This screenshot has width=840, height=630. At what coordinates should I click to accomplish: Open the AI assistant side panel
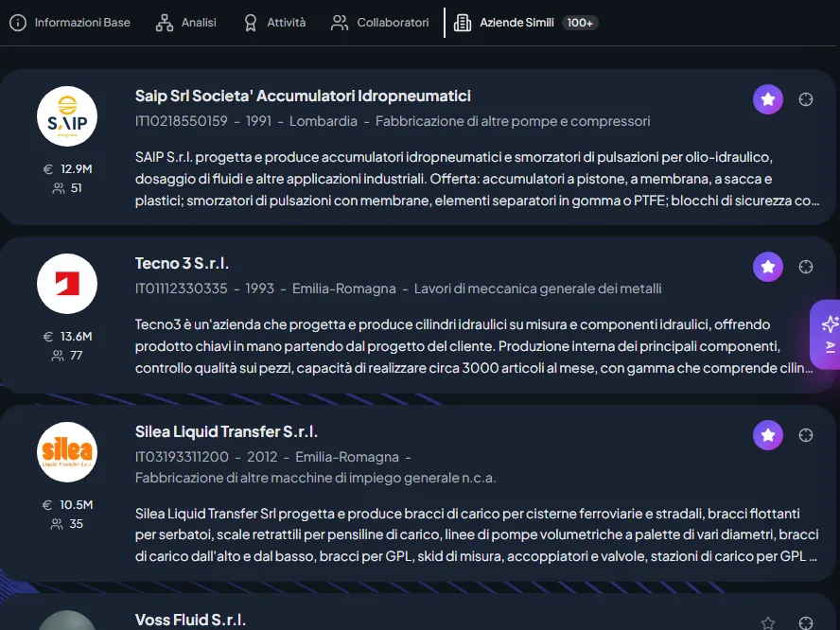[x=826, y=335]
